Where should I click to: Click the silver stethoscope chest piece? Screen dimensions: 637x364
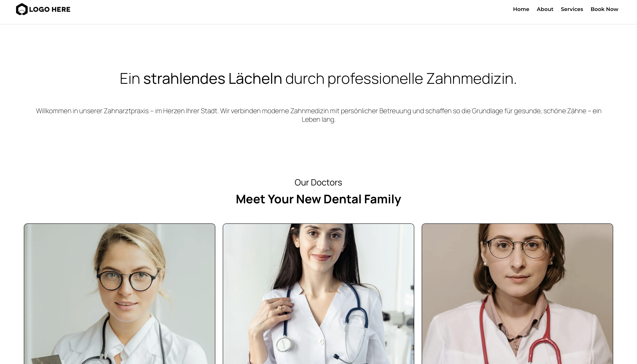(284, 345)
